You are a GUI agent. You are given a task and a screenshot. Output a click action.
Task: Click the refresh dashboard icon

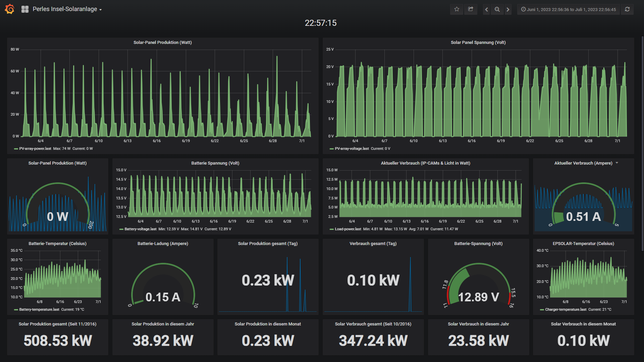(627, 9)
